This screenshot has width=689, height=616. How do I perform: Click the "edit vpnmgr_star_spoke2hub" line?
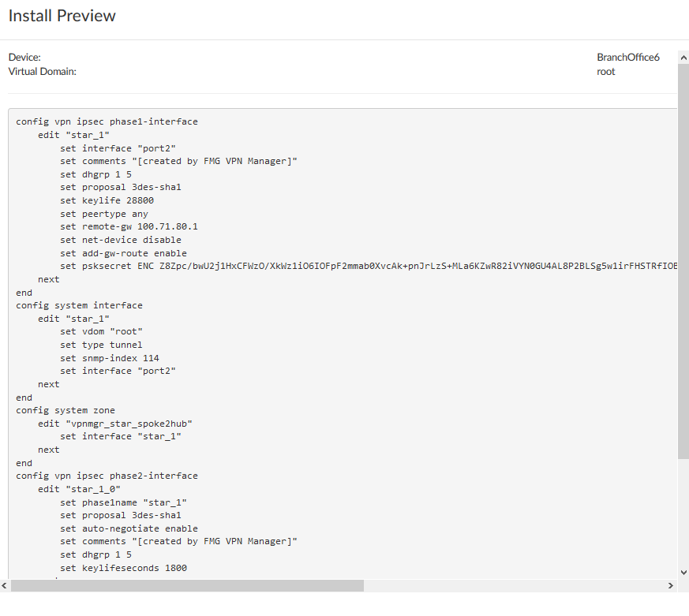(114, 424)
